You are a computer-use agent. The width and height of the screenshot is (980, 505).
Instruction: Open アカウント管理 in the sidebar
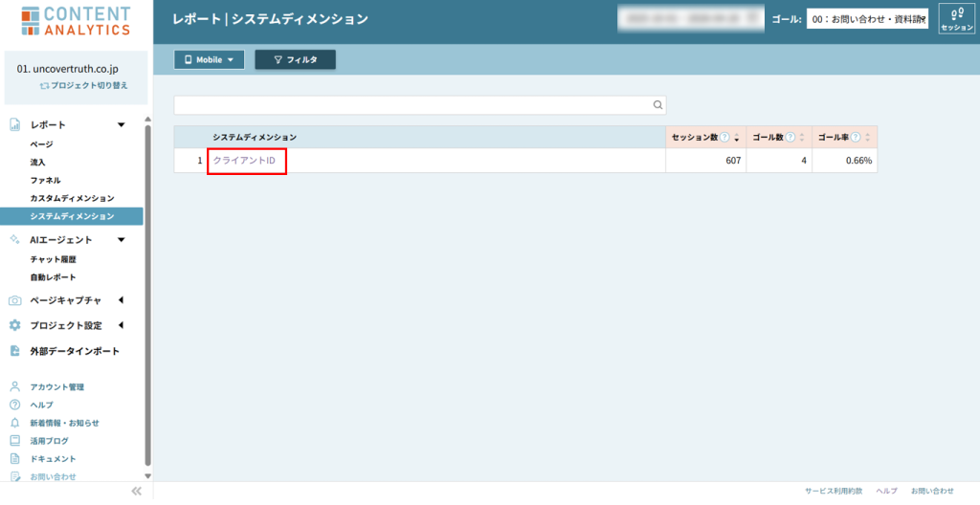pyautogui.click(x=56, y=387)
